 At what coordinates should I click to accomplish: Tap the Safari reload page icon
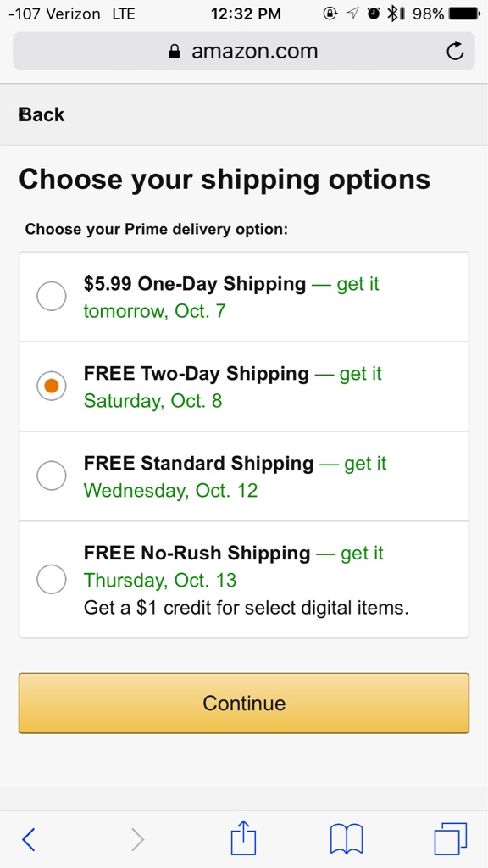click(455, 51)
